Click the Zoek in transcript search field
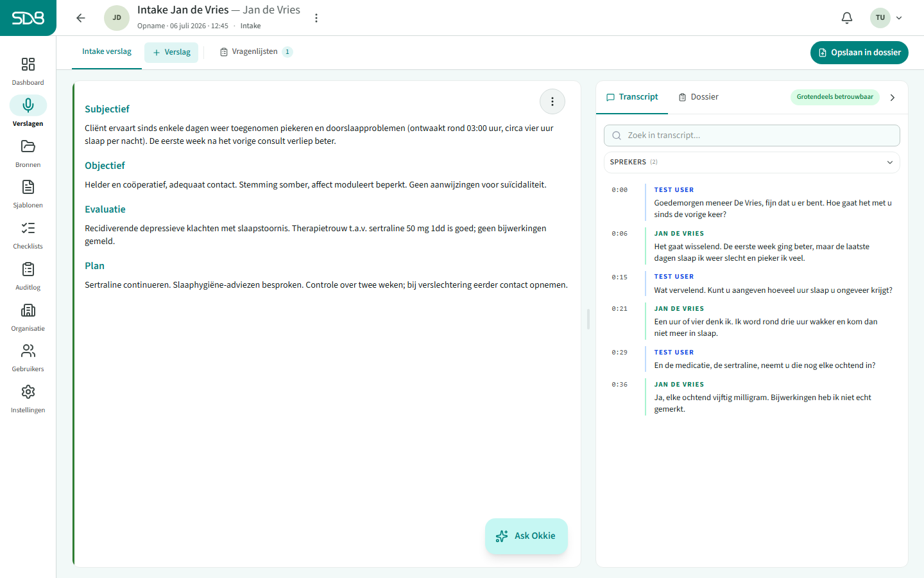The height and width of the screenshot is (578, 924). coord(752,136)
